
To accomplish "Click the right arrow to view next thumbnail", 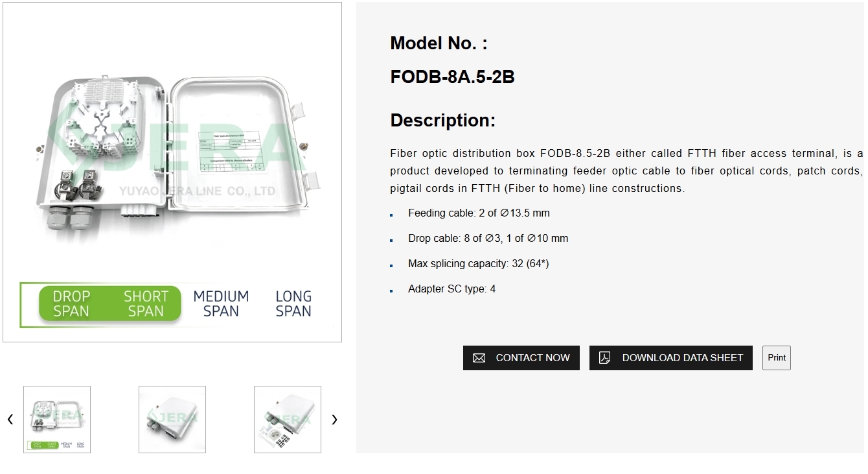I will point(334,420).
